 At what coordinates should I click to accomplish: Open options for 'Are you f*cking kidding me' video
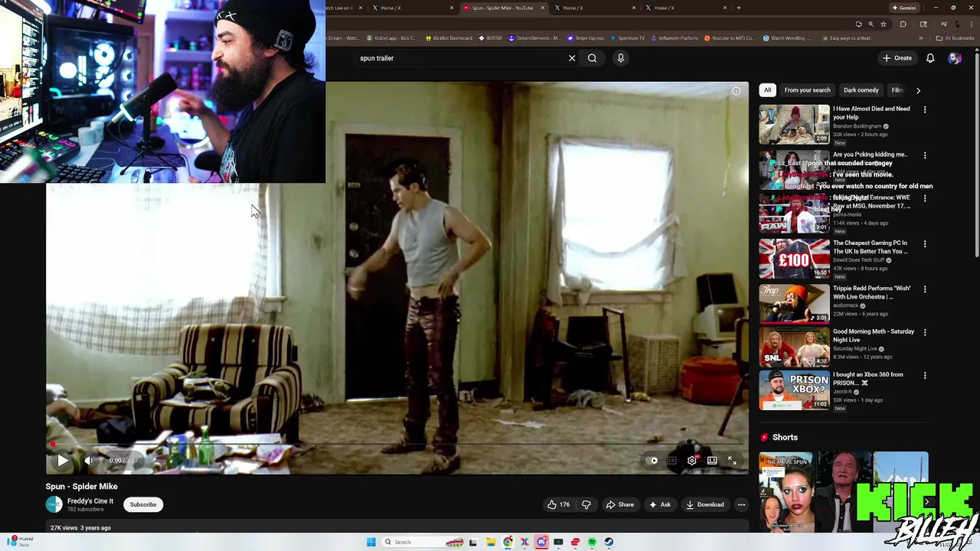925,155
